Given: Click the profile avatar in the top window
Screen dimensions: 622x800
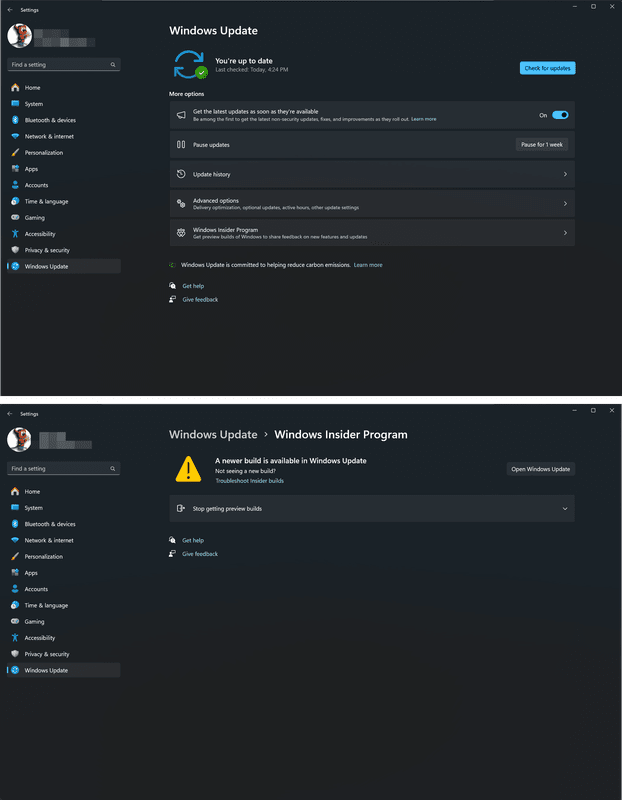Looking at the screenshot, I should coord(19,36).
